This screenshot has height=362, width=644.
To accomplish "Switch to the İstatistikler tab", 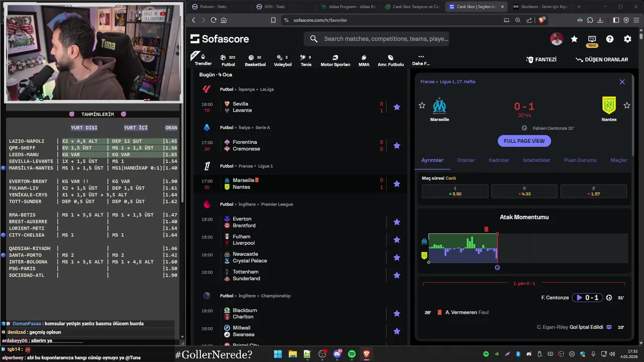I will point(537,160).
